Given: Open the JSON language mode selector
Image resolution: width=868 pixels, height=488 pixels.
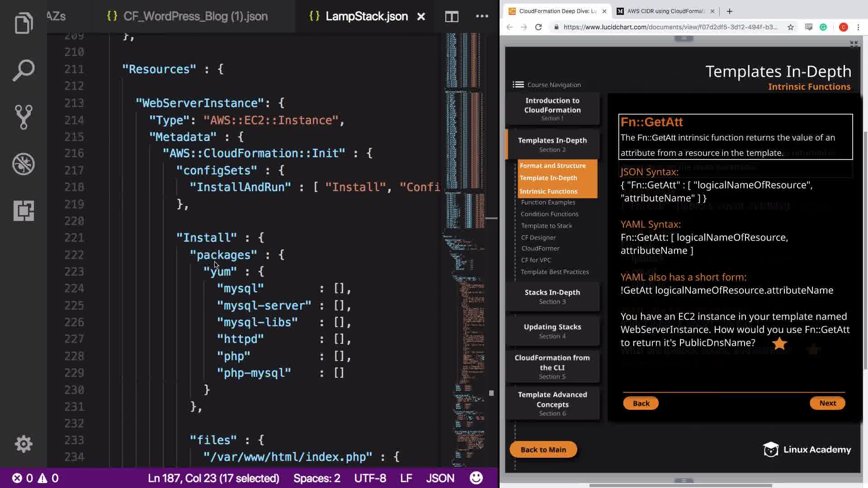Looking at the screenshot, I should pyautogui.click(x=440, y=478).
